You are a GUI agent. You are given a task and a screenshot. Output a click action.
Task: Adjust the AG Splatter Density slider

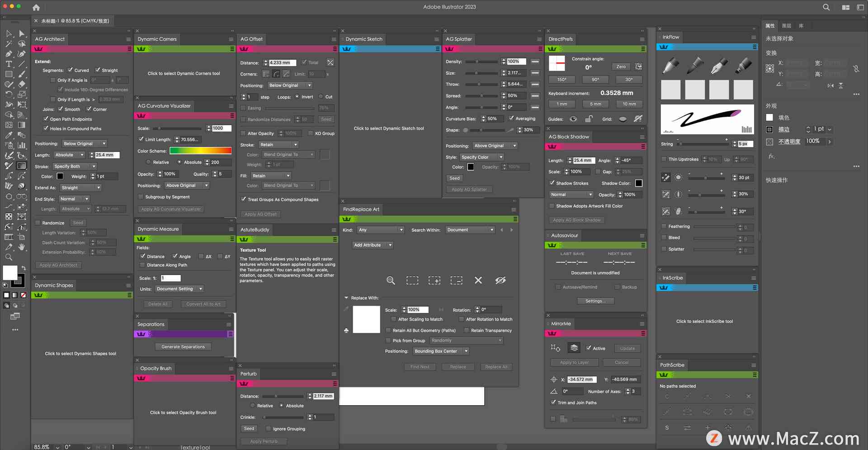481,62
